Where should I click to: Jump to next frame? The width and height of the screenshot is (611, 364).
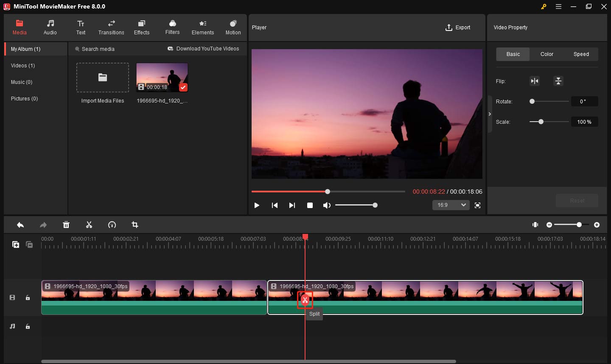(292, 205)
